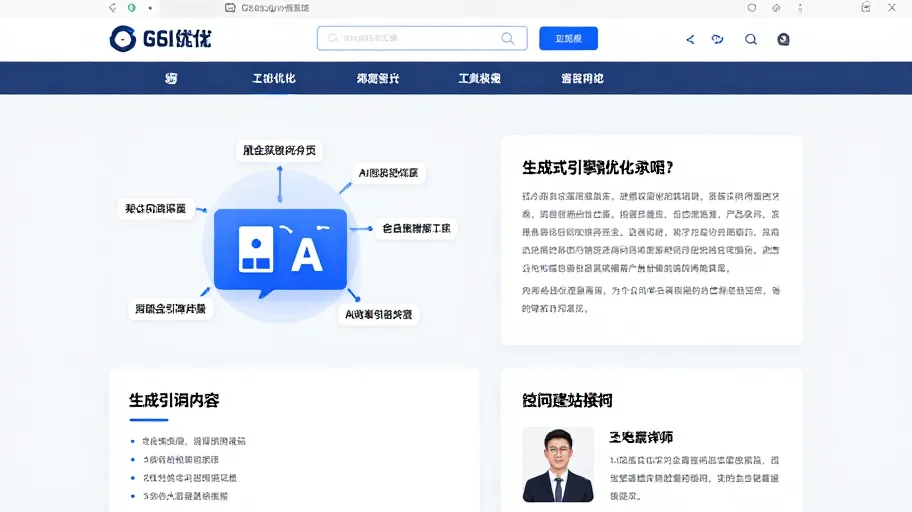This screenshot has width=912, height=512.
Task: Click the browser tab title starting with G
Action: coord(275,8)
